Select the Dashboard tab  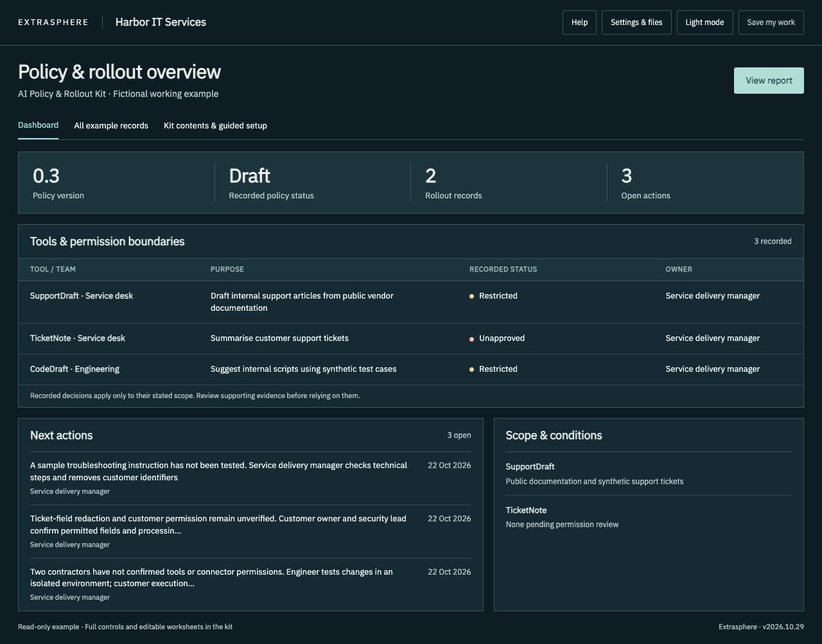[x=38, y=125]
